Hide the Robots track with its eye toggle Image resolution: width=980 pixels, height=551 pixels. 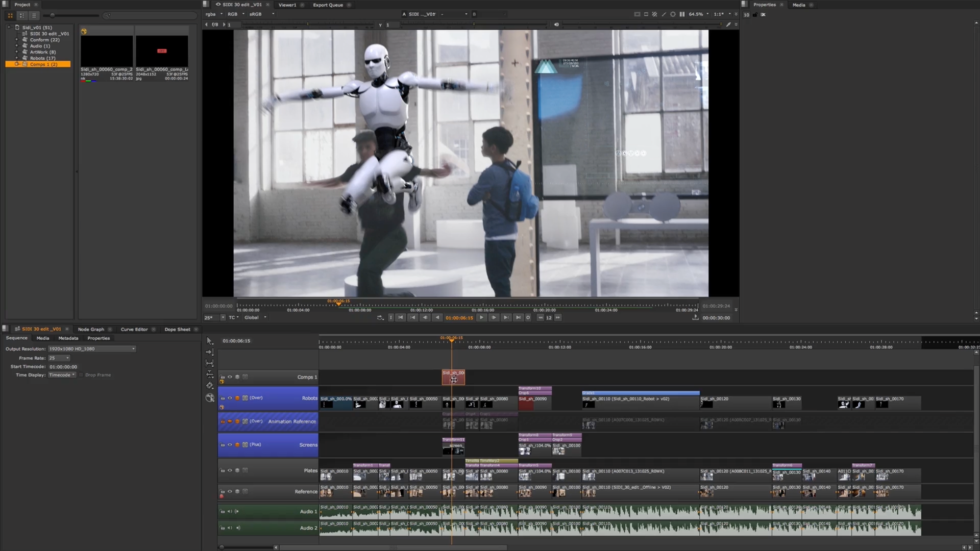coord(230,398)
